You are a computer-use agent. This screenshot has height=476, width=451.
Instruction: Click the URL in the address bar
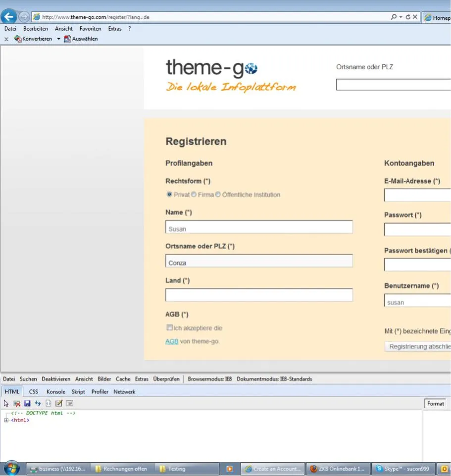pos(96,17)
